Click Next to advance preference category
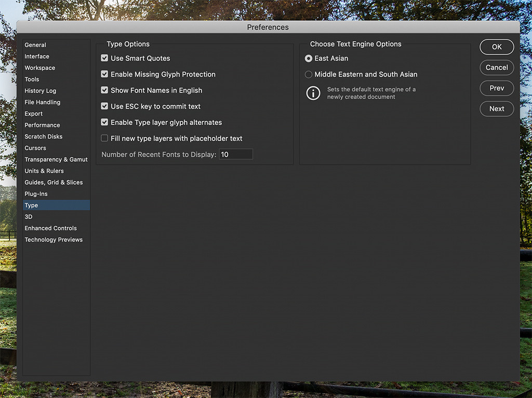This screenshot has height=398, width=532. [x=497, y=109]
